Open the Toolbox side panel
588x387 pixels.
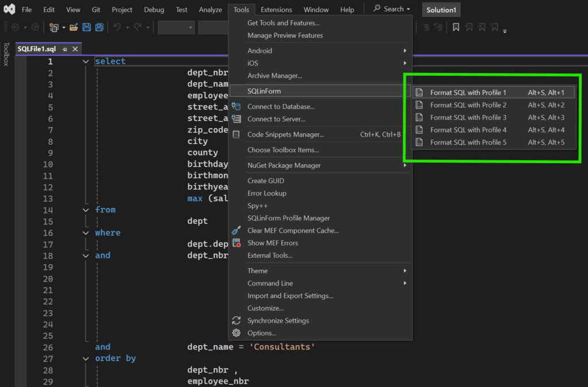point(6,55)
